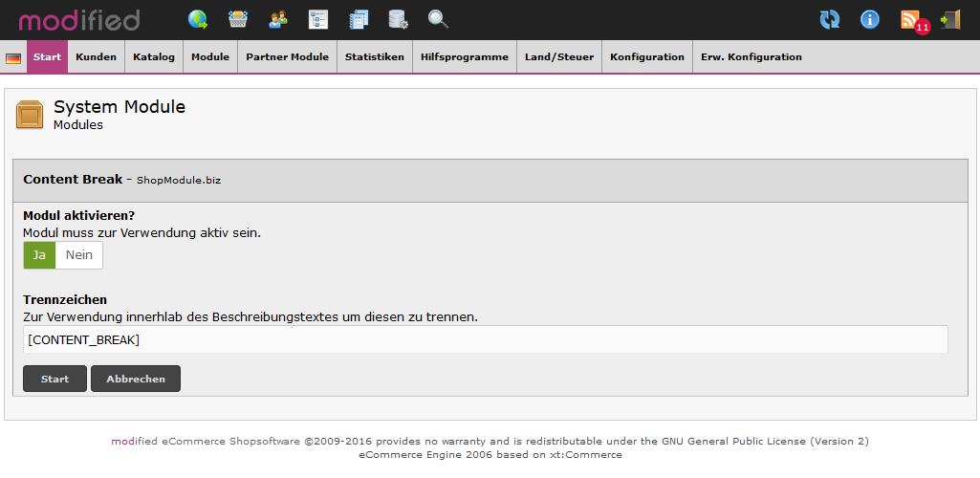Open the shopping basket orders icon
980x478 pixels.
[238, 19]
